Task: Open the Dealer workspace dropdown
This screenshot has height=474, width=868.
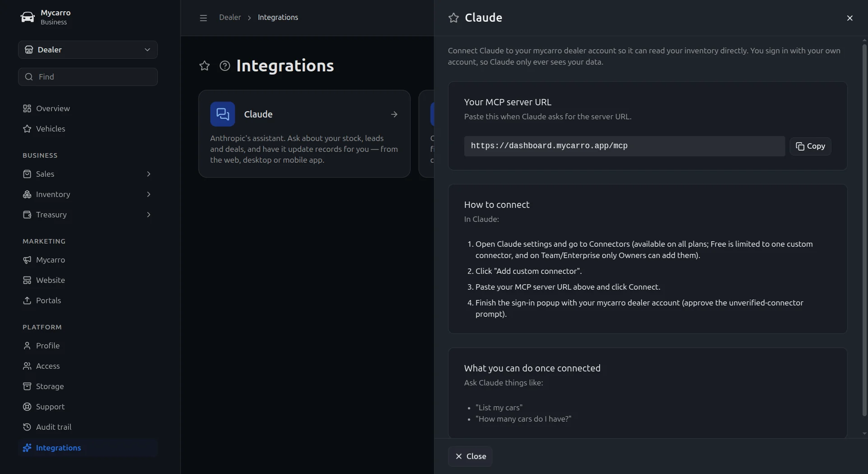Action: point(88,50)
